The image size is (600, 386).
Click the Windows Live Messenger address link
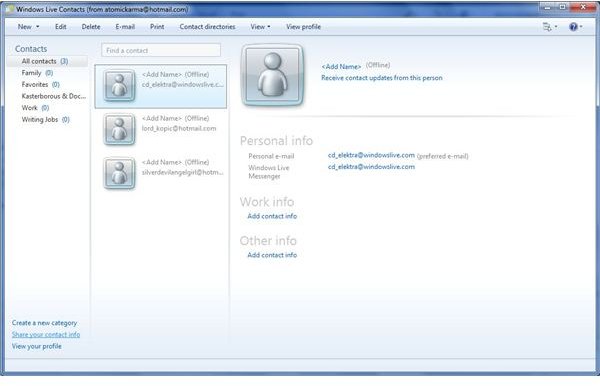point(371,167)
